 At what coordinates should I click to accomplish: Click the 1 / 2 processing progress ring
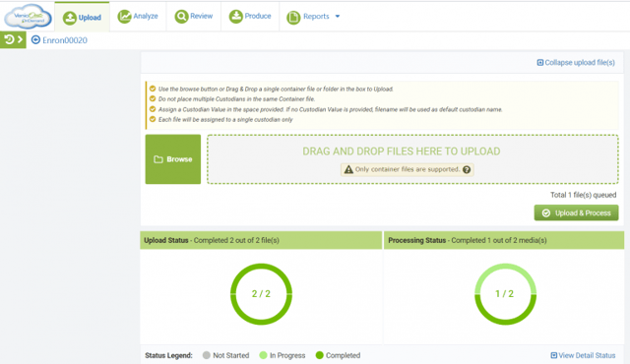[x=505, y=294]
